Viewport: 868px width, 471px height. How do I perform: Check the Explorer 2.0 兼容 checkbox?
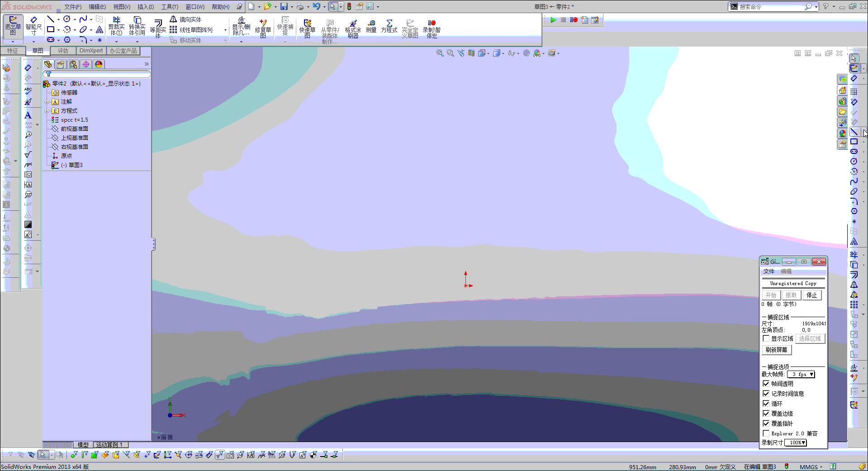[x=766, y=433]
